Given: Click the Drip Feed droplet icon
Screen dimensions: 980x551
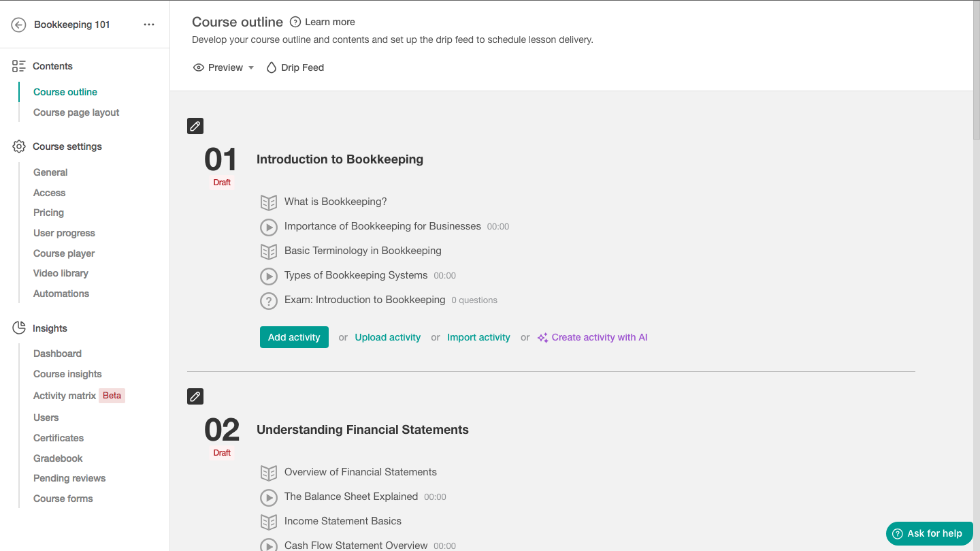Looking at the screenshot, I should click(271, 67).
